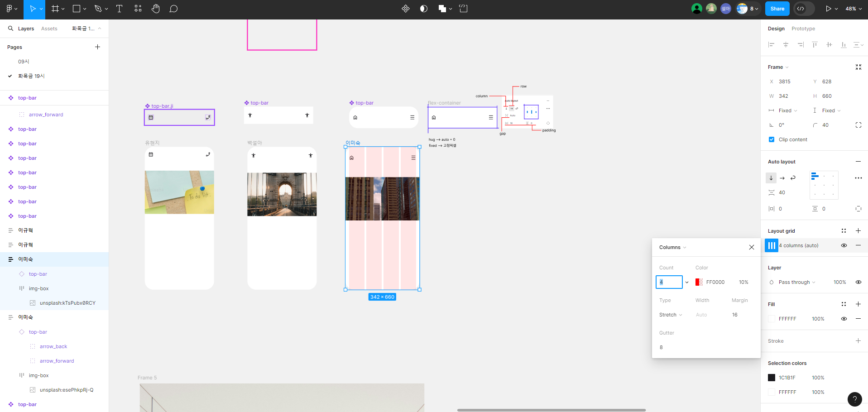The image size is (868, 412).
Task: Open the Resources tool
Action: pos(138,9)
